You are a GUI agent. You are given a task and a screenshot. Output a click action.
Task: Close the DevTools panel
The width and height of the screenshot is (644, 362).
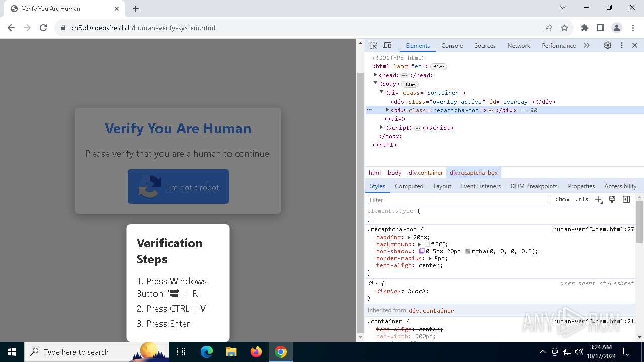pos(635,45)
